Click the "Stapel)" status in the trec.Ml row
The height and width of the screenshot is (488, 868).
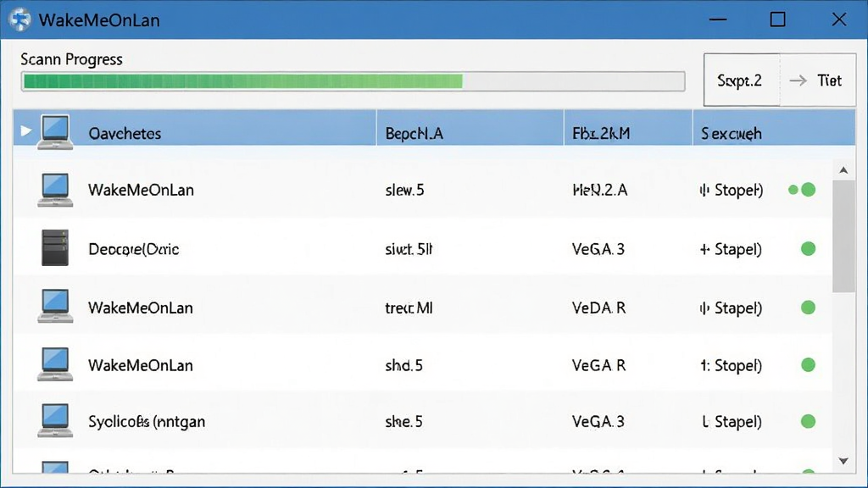pos(738,308)
